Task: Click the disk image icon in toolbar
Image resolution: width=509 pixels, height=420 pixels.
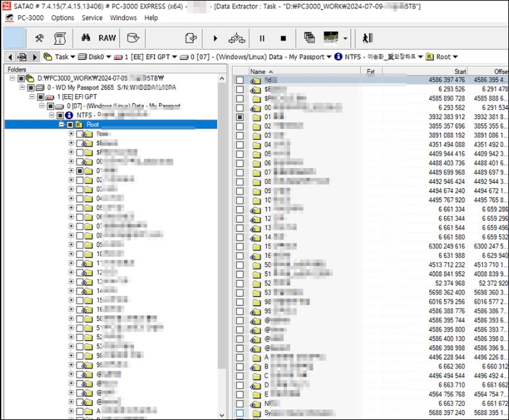Action: 133,38
